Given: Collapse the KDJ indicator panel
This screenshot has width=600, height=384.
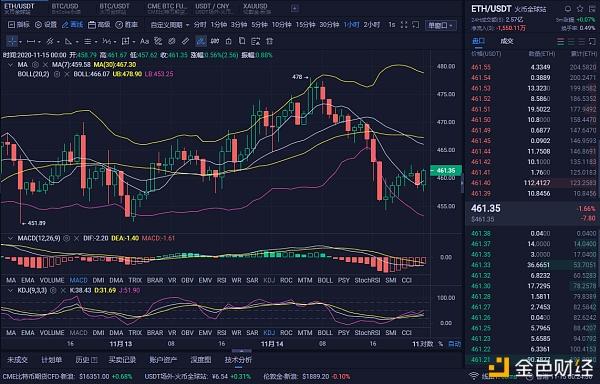Looking at the screenshot, I should 10,291.
